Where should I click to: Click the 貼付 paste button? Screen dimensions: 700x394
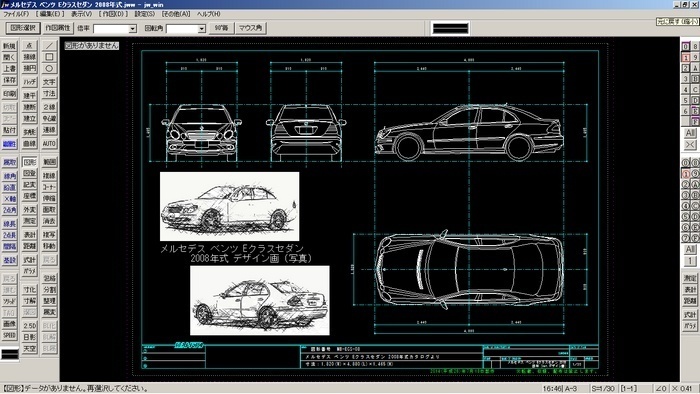pos(9,130)
